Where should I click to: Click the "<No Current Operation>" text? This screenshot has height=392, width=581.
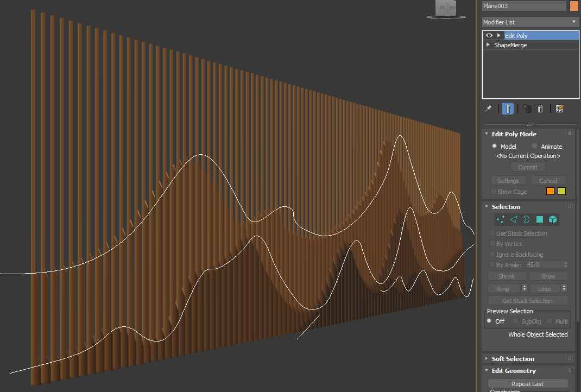pos(528,156)
